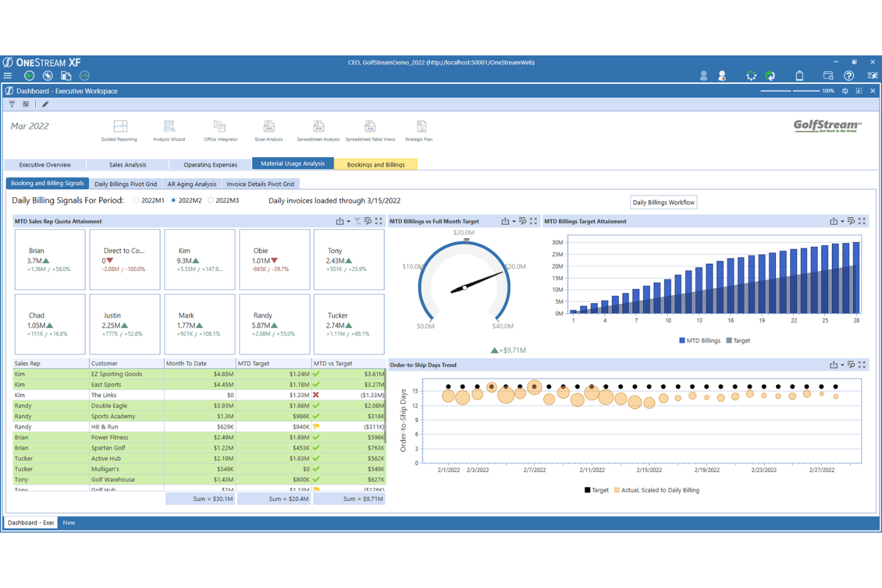Click the select-all icon beside the funnel
The height and width of the screenshot is (588, 882).
pyautogui.click(x=26, y=104)
